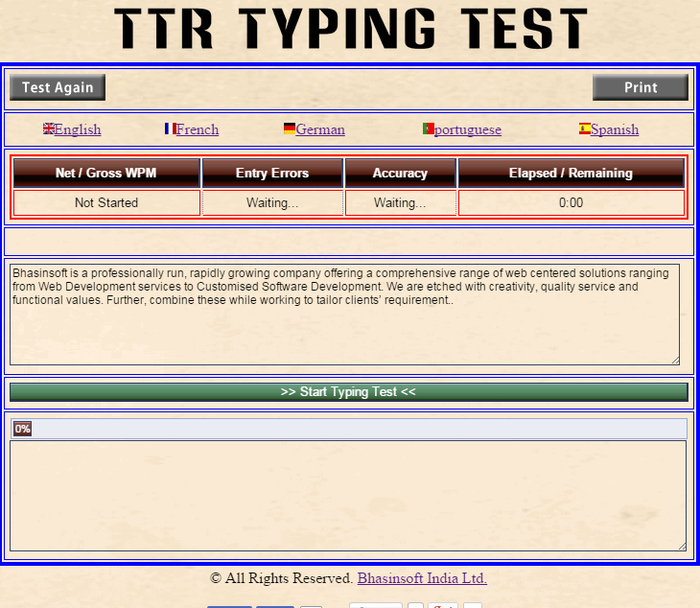Select the French language link
Screen dimensions: 700x608
click(x=198, y=129)
